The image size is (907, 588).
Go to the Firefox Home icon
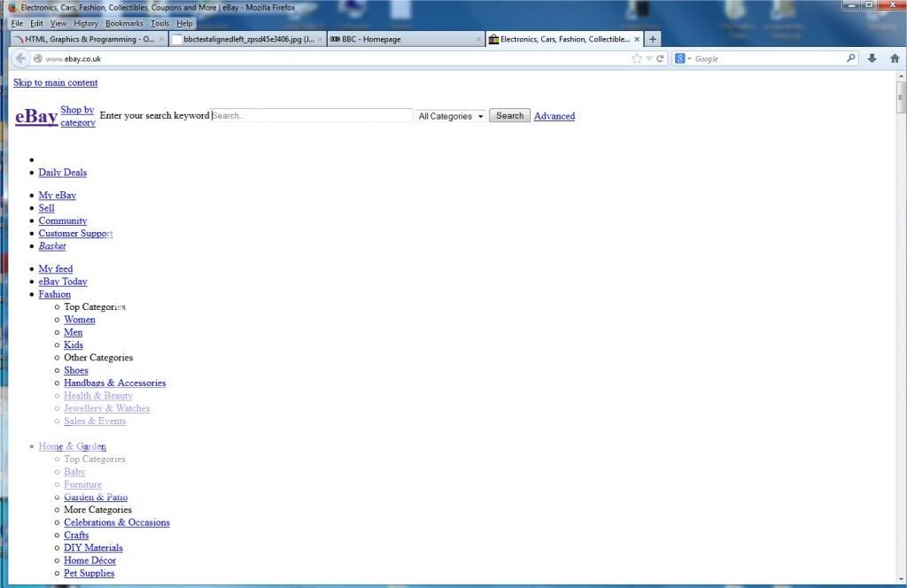click(x=895, y=58)
